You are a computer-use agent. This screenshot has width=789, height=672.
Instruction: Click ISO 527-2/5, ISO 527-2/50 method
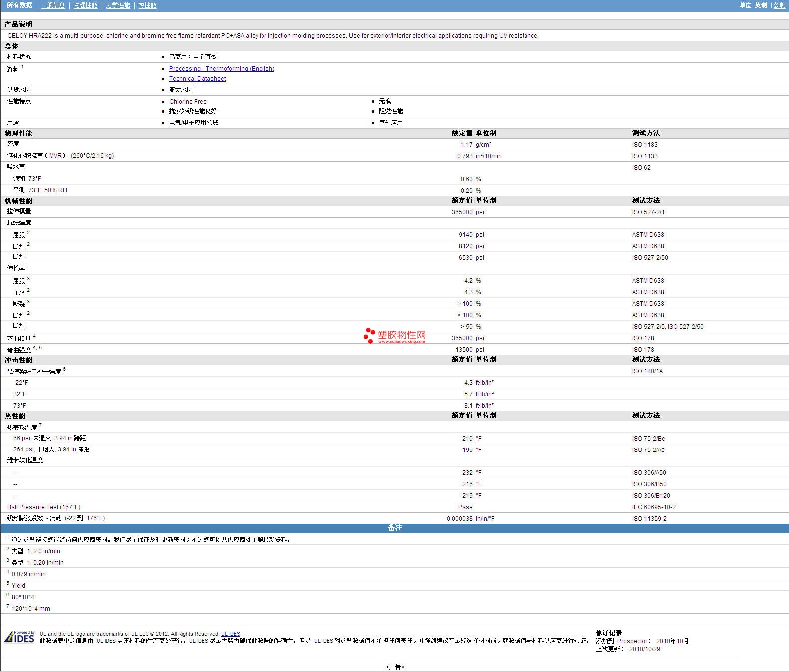click(668, 327)
